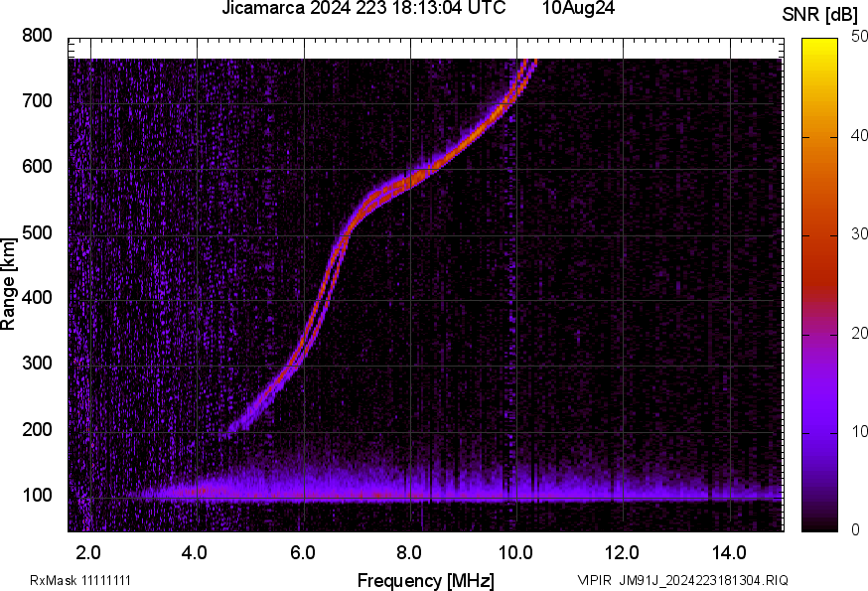The image size is (868, 591).
Task: Click frequency axis tick 8.0
Action: tap(408, 552)
